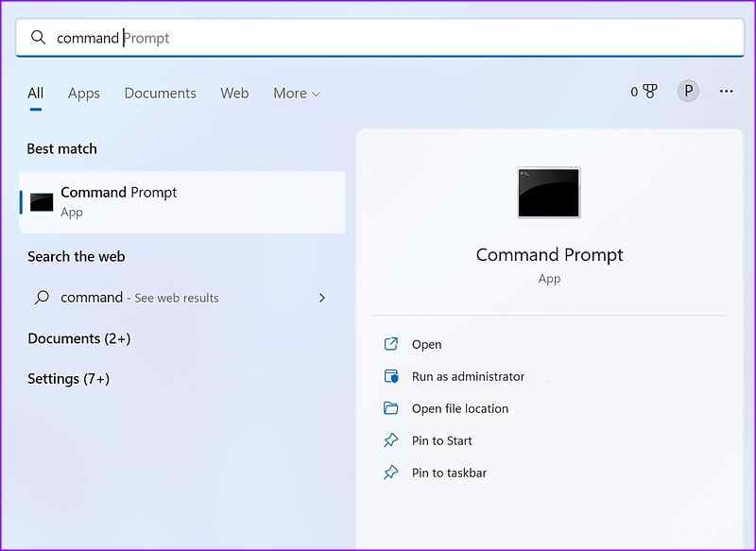Viewport: 756px width, 551px height.
Task: Expand the More dropdown
Action: 297,93
